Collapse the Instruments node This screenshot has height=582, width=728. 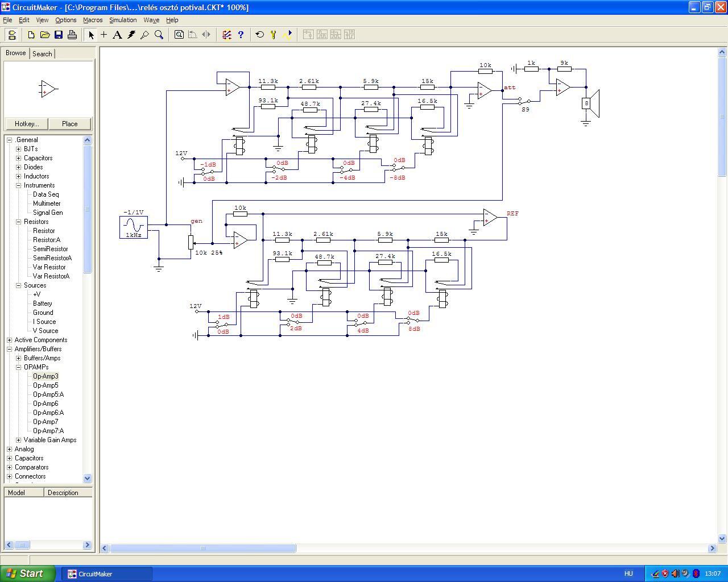click(19, 185)
